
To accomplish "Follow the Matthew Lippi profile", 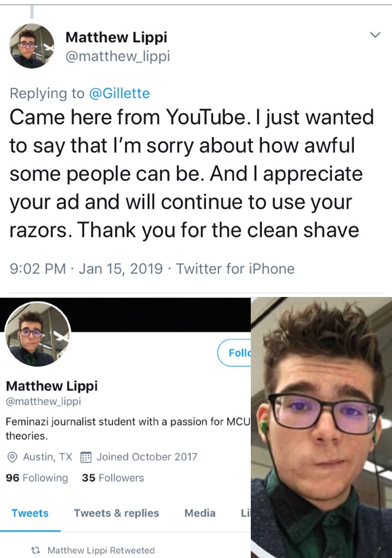I will (x=234, y=353).
